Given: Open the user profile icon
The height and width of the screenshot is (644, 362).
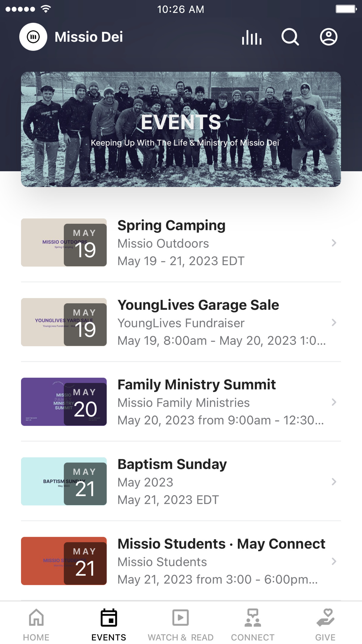Looking at the screenshot, I should tap(328, 37).
